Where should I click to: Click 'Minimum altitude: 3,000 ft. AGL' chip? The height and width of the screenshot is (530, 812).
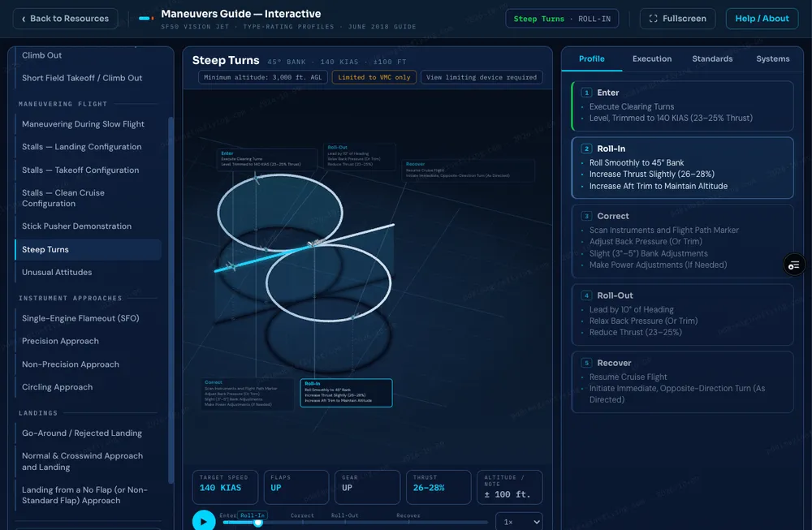tap(262, 78)
